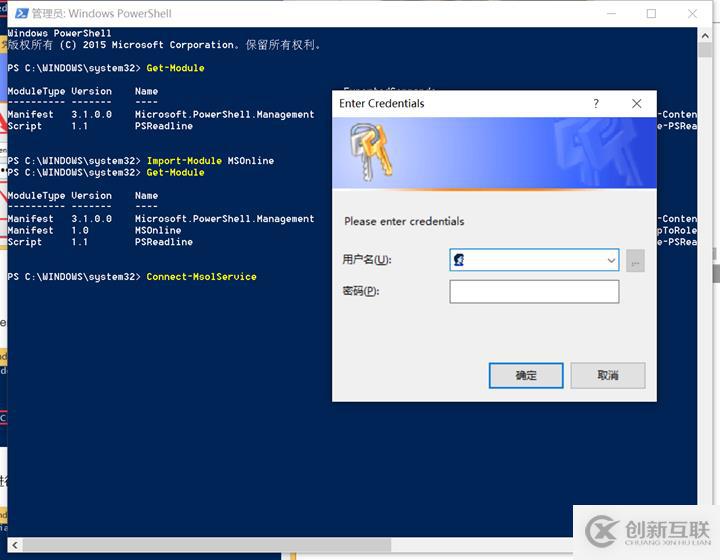Screen dimensions: 720x560
Task: Click the help question mark in dialog
Action: [596, 103]
